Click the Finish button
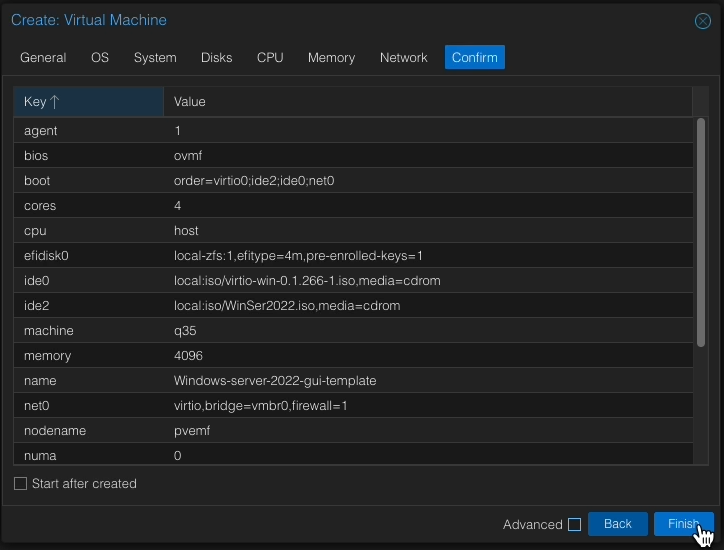724x550 pixels. (683, 524)
